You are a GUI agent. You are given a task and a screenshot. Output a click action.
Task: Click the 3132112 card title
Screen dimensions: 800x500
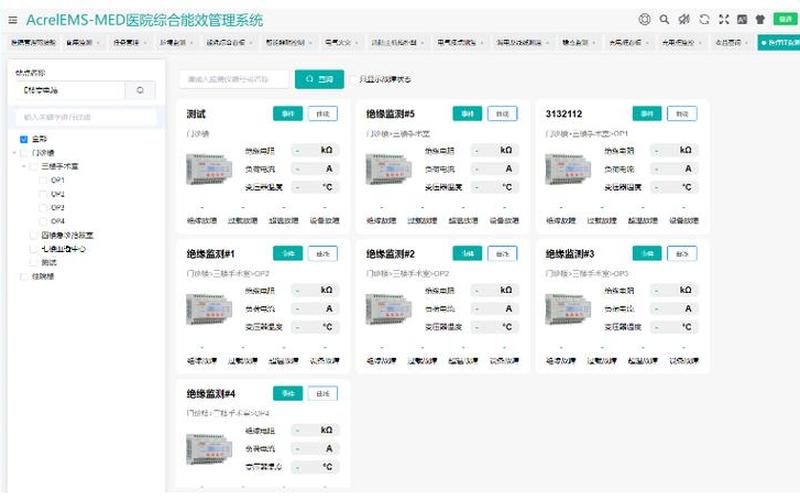click(x=564, y=114)
